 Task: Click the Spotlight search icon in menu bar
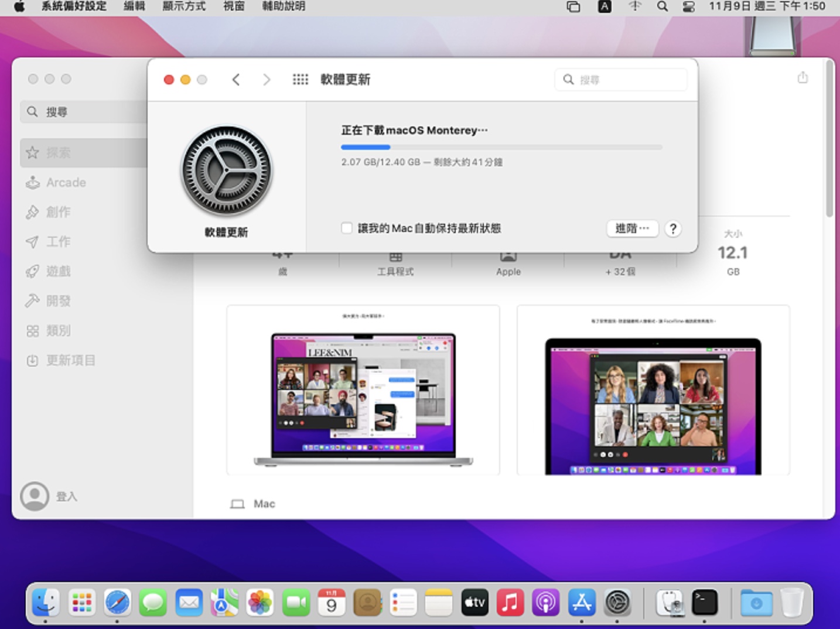tap(662, 6)
